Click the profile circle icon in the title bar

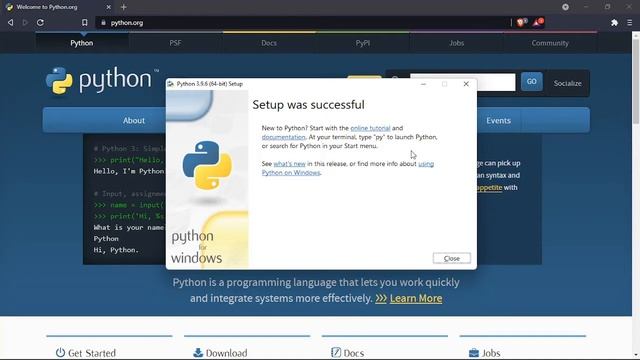click(565, 7)
